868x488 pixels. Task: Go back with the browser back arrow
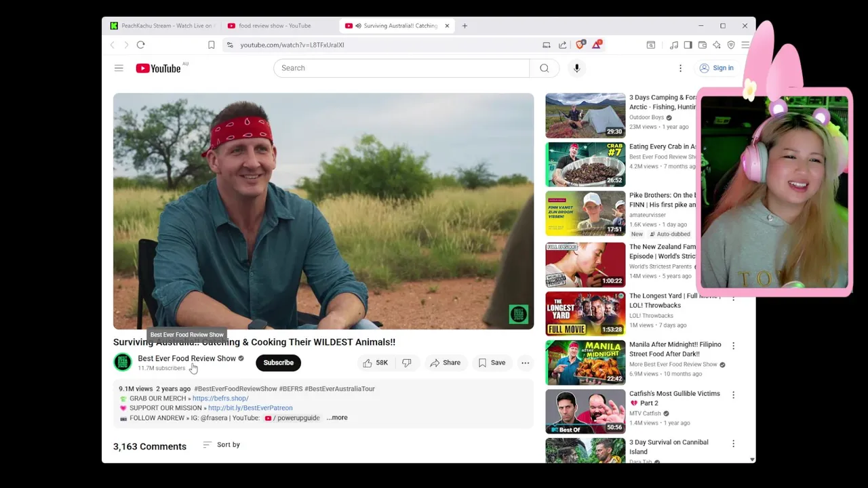click(113, 45)
